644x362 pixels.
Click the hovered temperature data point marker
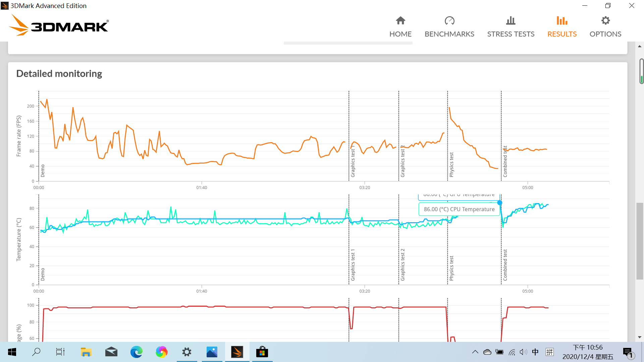[500, 203]
